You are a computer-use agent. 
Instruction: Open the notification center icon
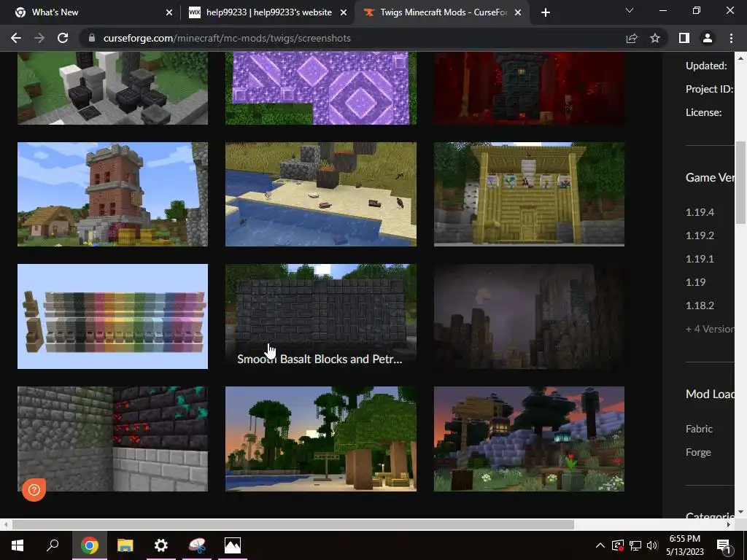pos(724,545)
